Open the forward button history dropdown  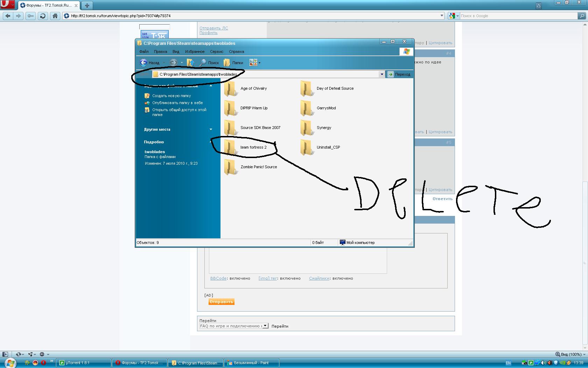point(182,63)
